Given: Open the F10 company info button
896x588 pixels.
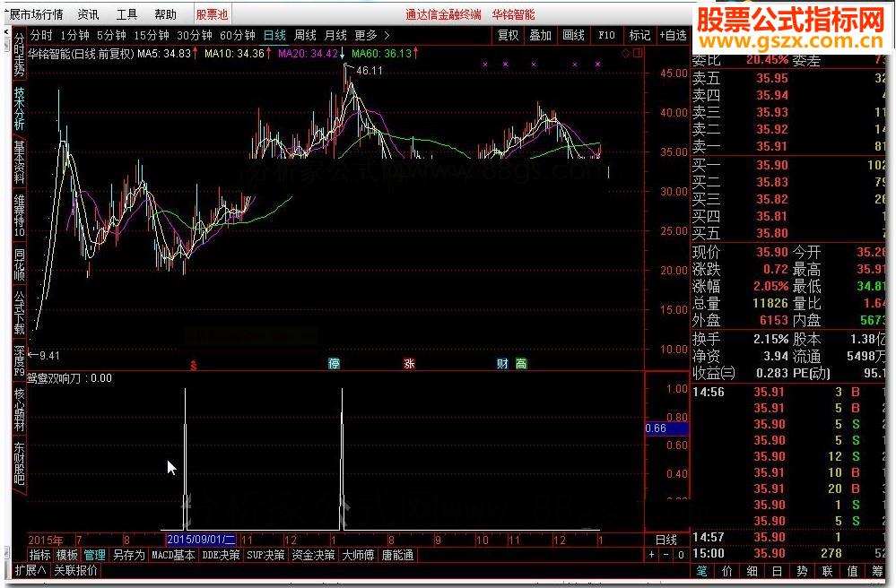Looking at the screenshot, I should (606, 35).
